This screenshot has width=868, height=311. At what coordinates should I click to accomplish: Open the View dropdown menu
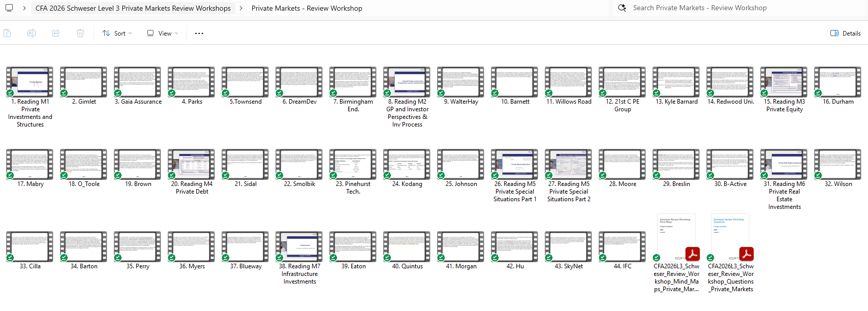tap(163, 34)
